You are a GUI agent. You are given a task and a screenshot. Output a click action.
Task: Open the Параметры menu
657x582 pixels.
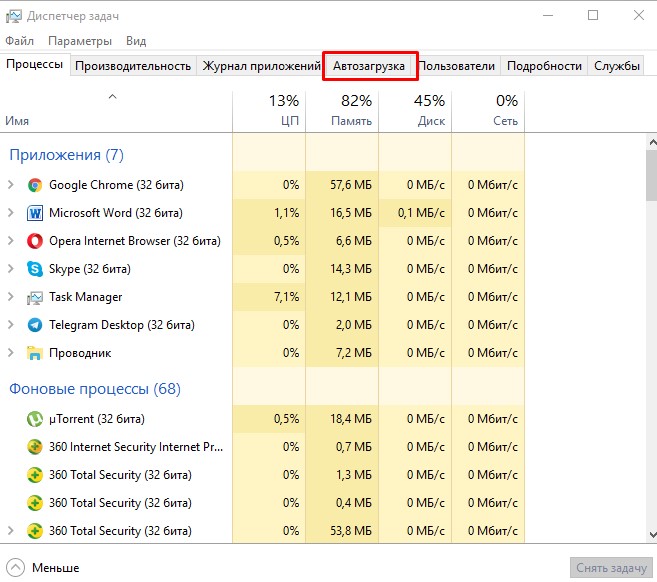[80, 41]
